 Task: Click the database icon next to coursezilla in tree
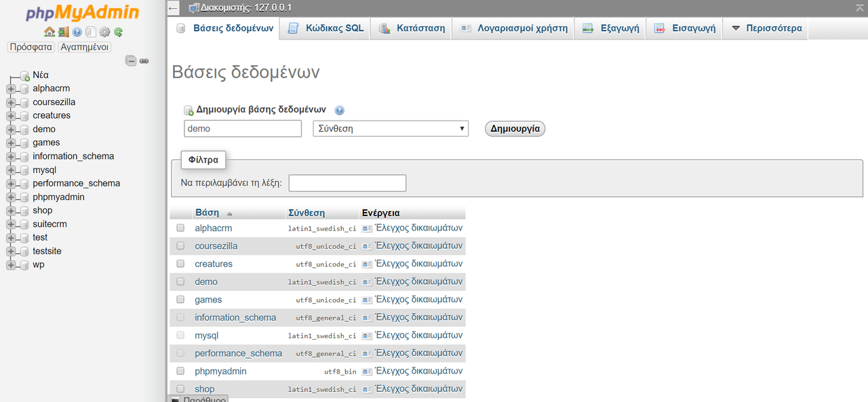tap(24, 102)
